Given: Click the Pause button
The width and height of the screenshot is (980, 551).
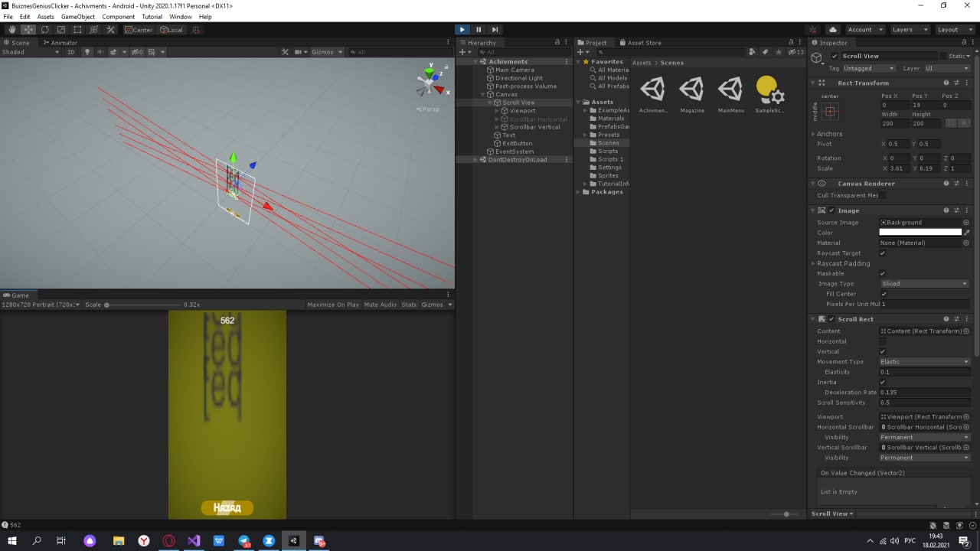Looking at the screenshot, I should (479, 30).
